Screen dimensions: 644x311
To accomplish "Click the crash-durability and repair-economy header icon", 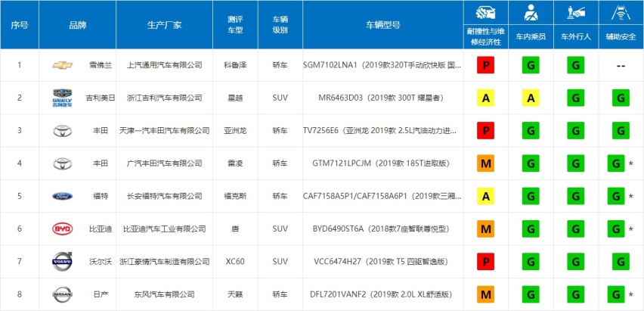I will coord(485,14).
